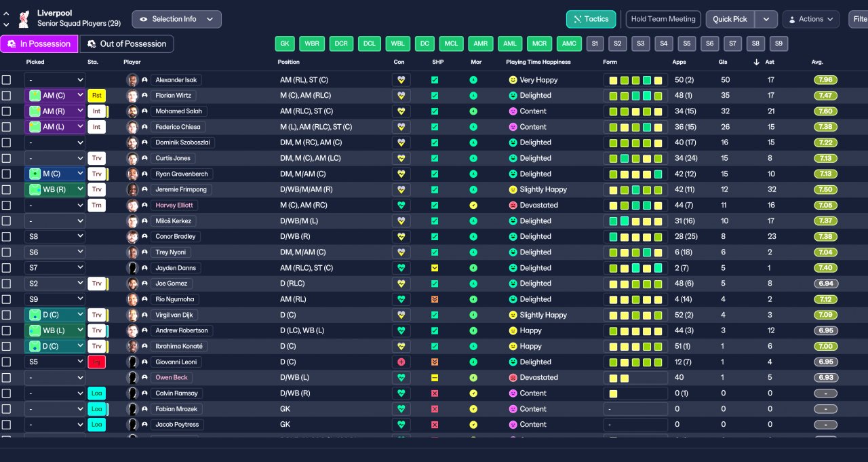
Task: Click Jayden Danns' yellow sharpness icon
Action: click(435, 268)
